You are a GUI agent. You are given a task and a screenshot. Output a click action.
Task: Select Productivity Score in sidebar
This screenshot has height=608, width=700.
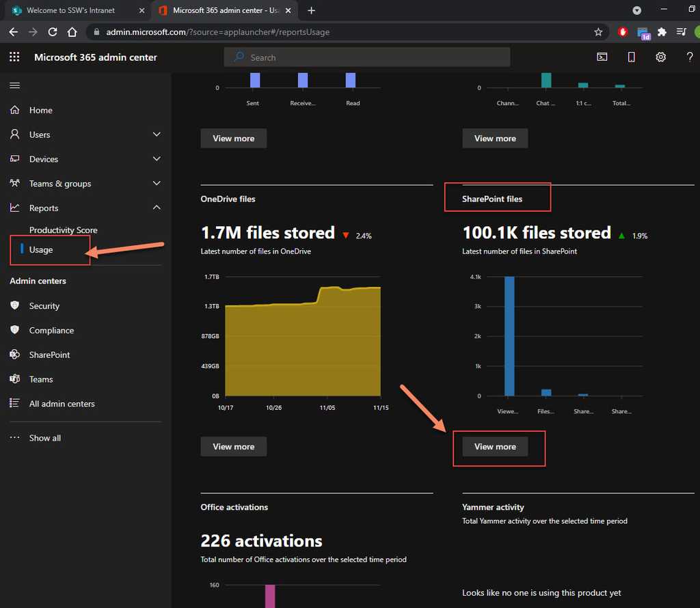tap(63, 230)
